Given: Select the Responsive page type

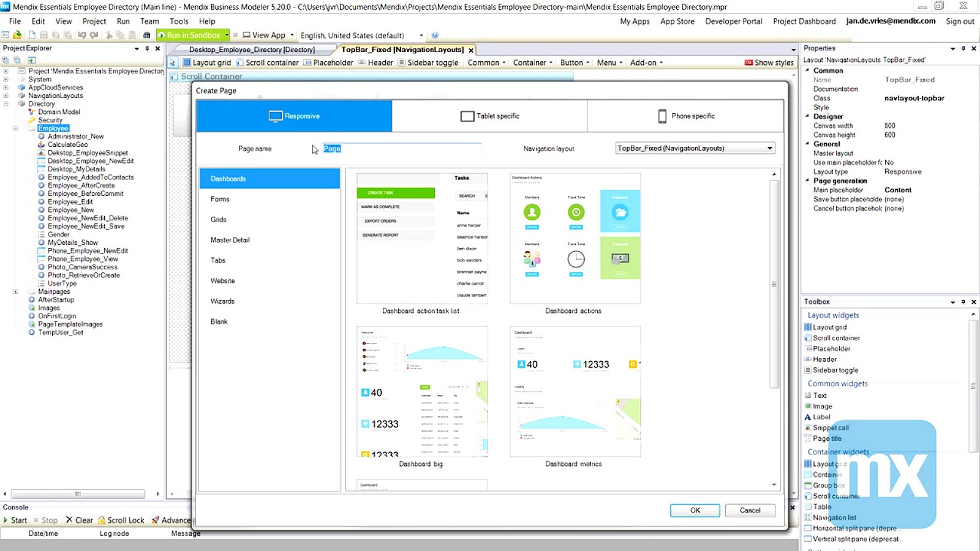Looking at the screenshot, I should pos(294,116).
